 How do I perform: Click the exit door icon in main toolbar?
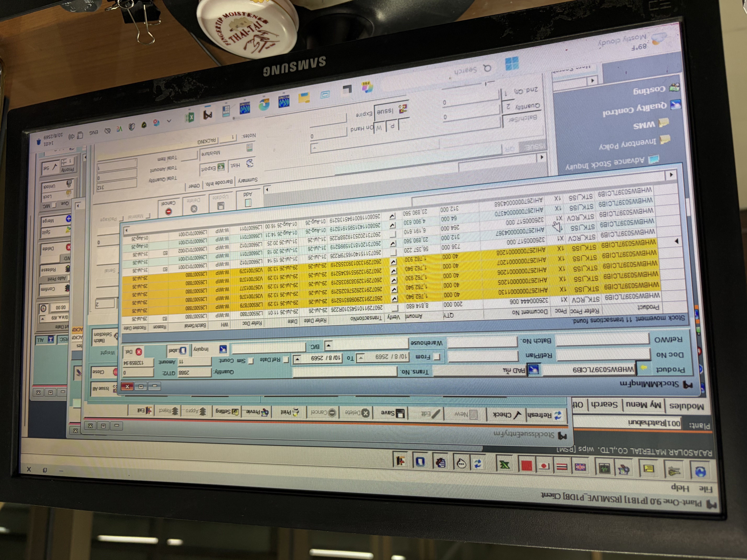pos(401,461)
